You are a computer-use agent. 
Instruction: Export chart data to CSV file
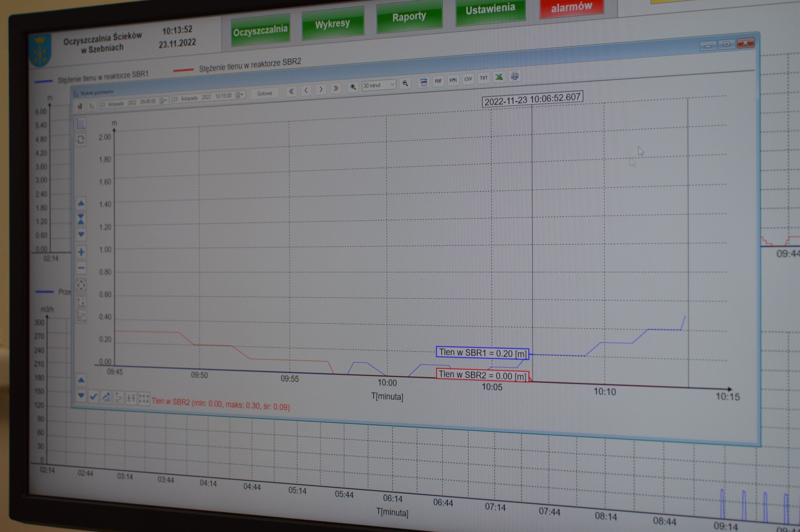468,79
